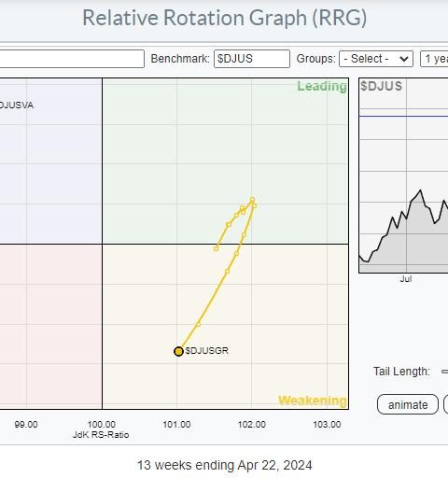Select the $DJUSGR head marker dot
This screenshot has height=478, width=448.
(178, 351)
